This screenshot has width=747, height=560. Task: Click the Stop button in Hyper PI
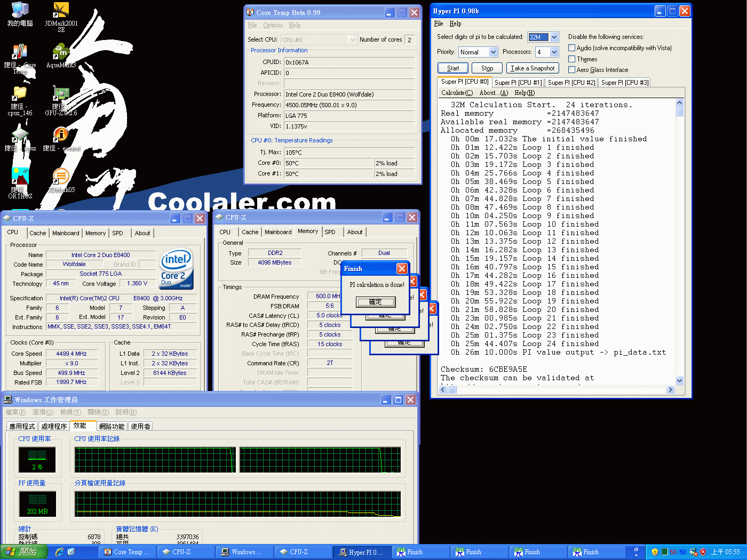487,68
